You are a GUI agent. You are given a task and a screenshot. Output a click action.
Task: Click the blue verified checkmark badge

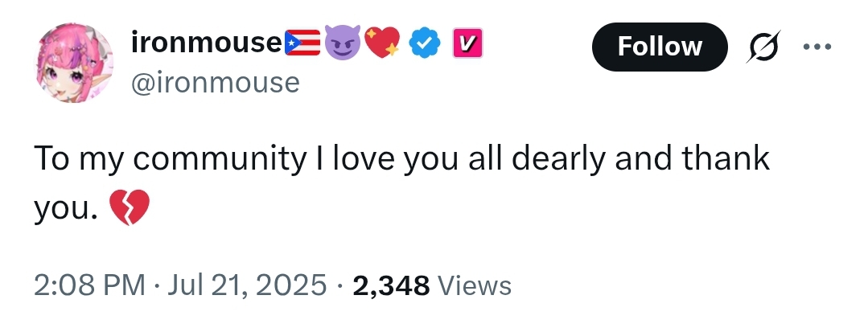[423, 43]
